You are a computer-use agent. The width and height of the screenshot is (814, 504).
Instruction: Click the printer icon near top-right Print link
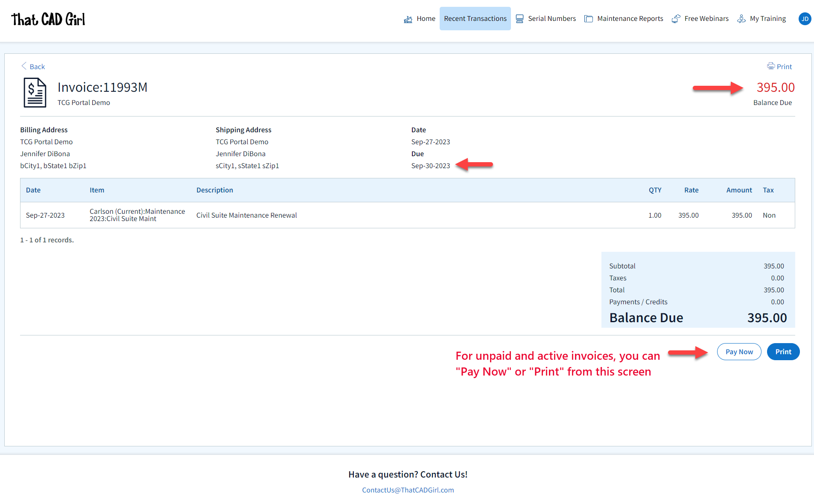(x=771, y=66)
